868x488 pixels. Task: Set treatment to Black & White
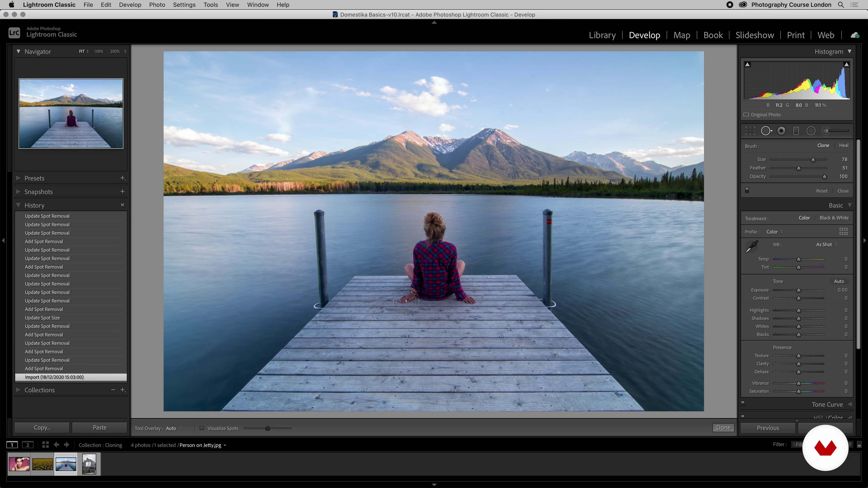pos(834,218)
